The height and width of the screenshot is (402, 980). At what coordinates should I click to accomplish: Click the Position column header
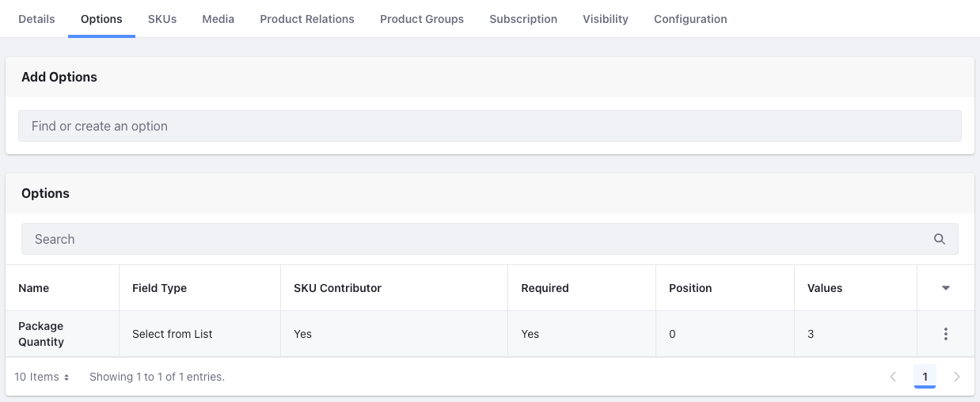(690, 288)
